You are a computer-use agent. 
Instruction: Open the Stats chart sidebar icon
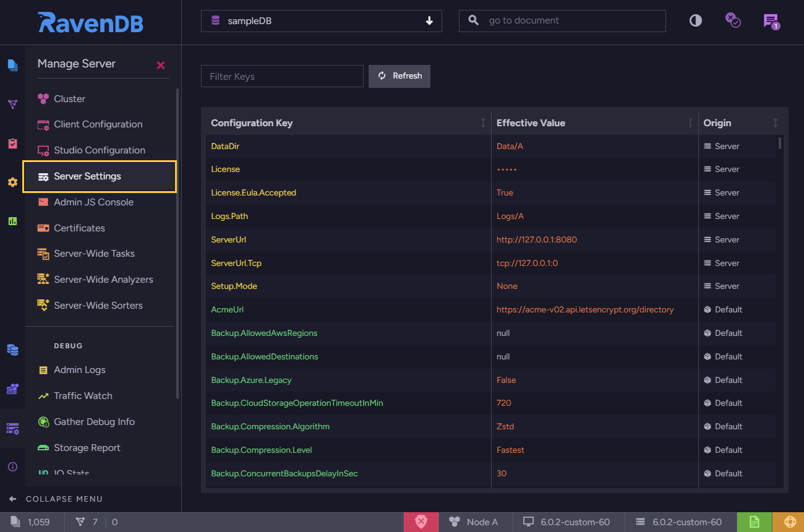12,221
